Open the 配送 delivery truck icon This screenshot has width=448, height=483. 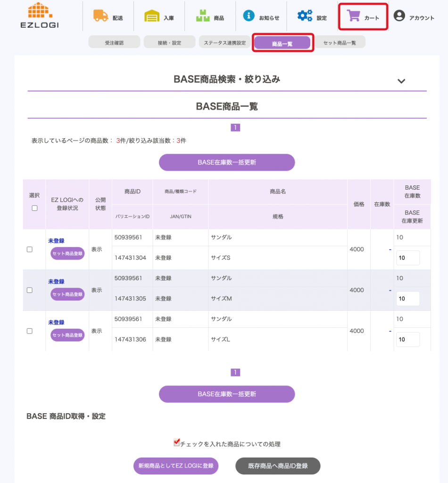(100, 16)
